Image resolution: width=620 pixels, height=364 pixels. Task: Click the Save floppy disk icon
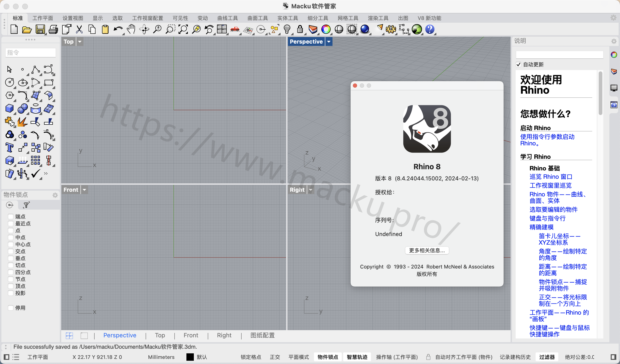pyautogui.click(x=40, y=29)
